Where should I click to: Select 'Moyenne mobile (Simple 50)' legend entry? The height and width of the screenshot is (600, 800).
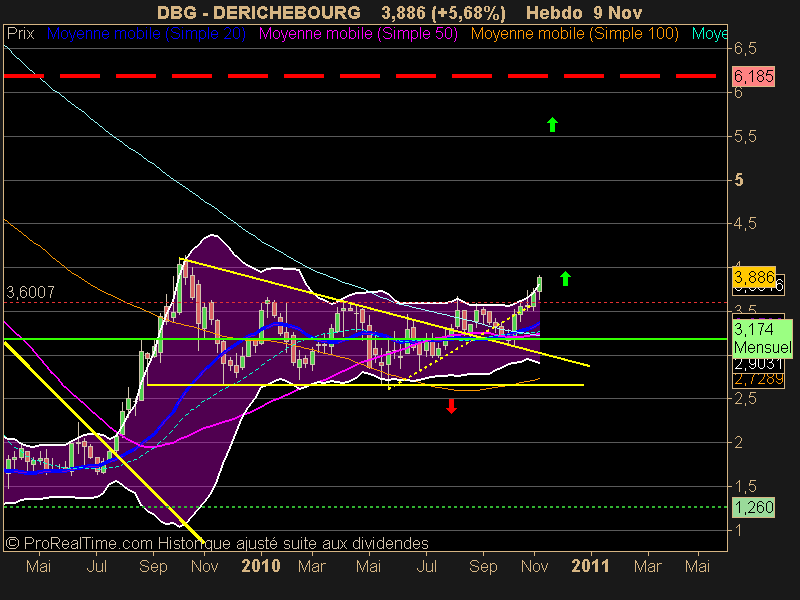tap(358, 34)
